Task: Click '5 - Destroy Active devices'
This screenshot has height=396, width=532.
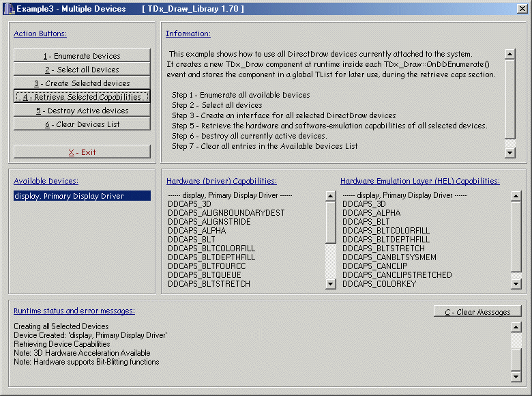Action: (x=82, y=111)
